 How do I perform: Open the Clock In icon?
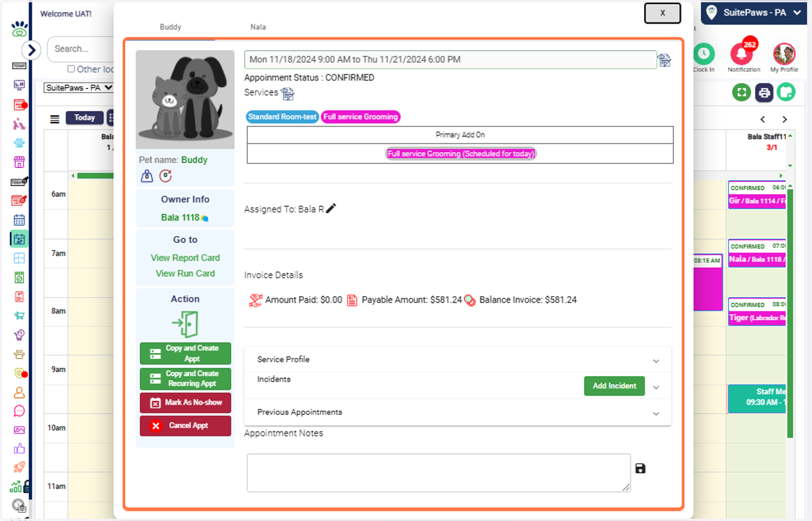(x=703, y=55)
